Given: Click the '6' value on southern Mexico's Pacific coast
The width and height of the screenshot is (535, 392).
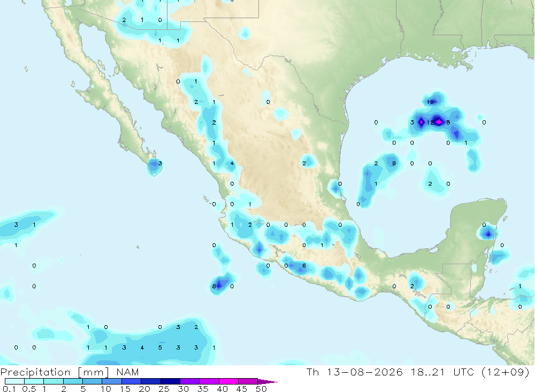Looking at the screenshot, I should [304, 265].
